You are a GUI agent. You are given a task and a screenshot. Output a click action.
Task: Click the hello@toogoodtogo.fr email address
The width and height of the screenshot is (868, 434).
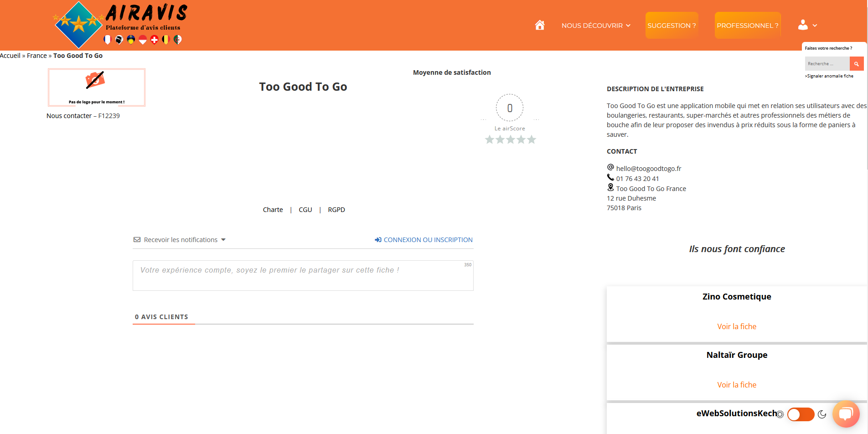tap(649, 169)
